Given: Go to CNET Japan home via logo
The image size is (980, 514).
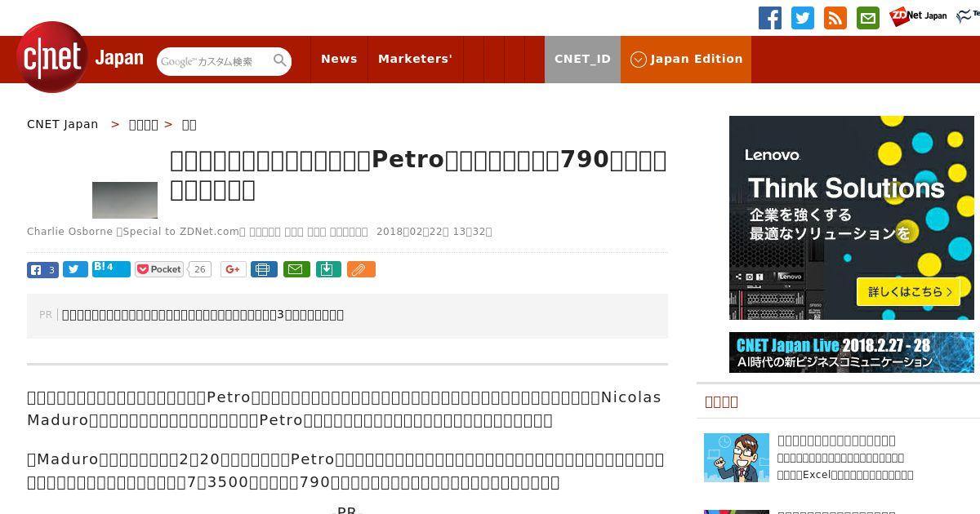Looking at the screenshot, I should [x=79, y=58].
